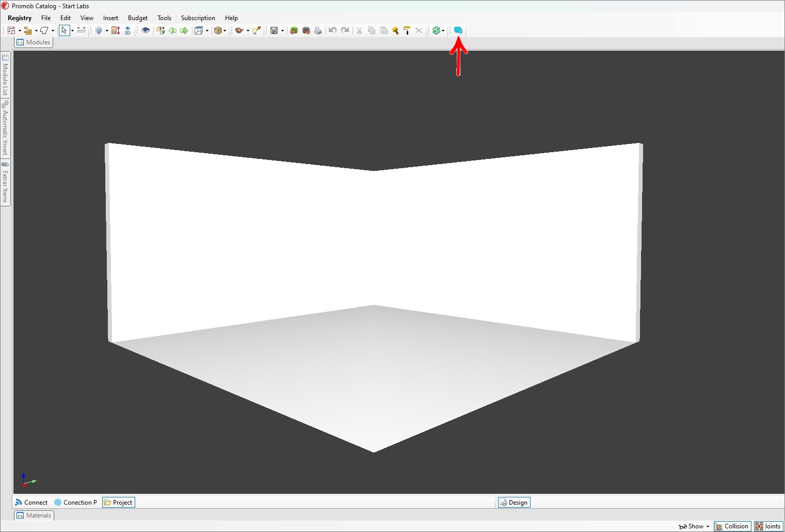Expand the floor plan icon's dropdown arrow
Viewport: 785px width, 532px height.
click(x=20, y=30)
